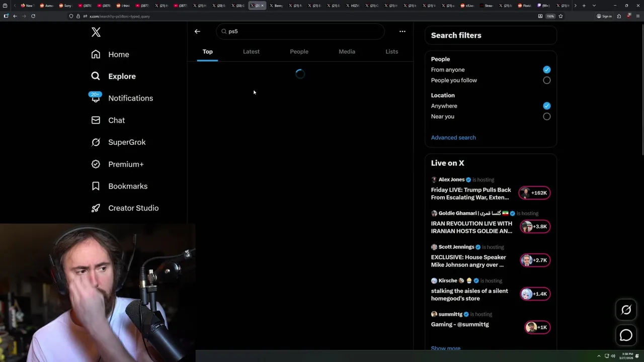Image resolution: width=644 pixels, height=362 pixels.
Task: Open Alex Jones Friday LIVE broadcast
Action: click(471, 194)
